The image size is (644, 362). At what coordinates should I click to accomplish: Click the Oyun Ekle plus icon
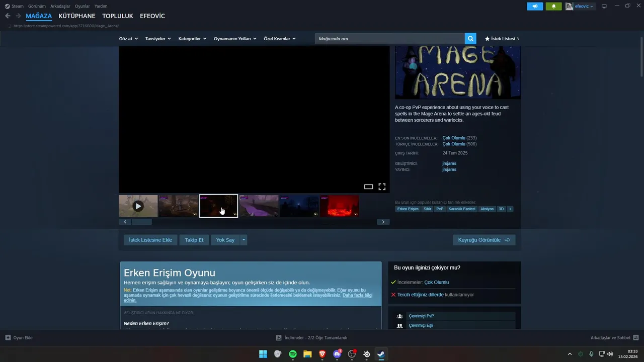pyautogui.click(x=8, y=338)
